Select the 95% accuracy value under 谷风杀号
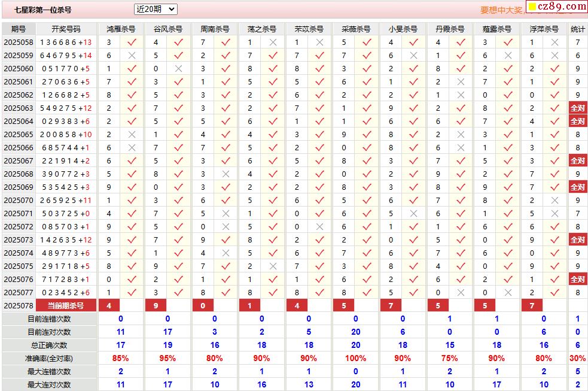 click(167, 358)
